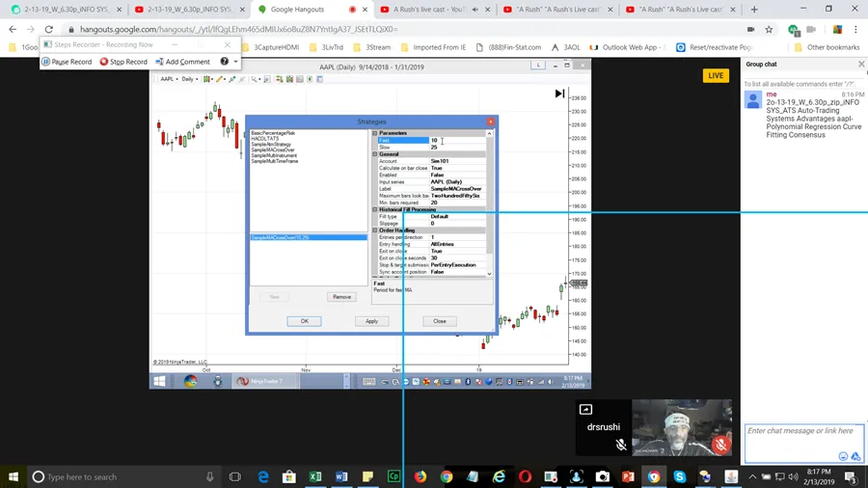Image resolution: width=868 pixels, height=488 pixels.
Task: Select the drawing tools pencil icon
Action: coord(219,79)
